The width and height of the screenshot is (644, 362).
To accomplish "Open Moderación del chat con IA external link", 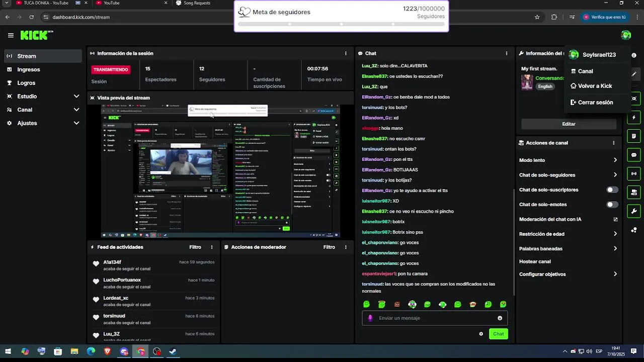I will (x=615, y=219).
